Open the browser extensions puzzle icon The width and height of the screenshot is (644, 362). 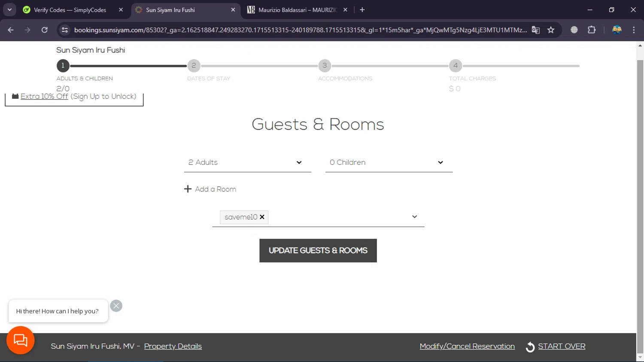click(592, 30)
